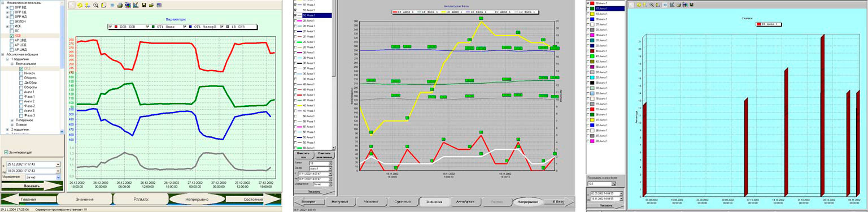The image size is (868, 212).
Task: Click the В Базу button in middle window
Action: [x=559, y=202]
